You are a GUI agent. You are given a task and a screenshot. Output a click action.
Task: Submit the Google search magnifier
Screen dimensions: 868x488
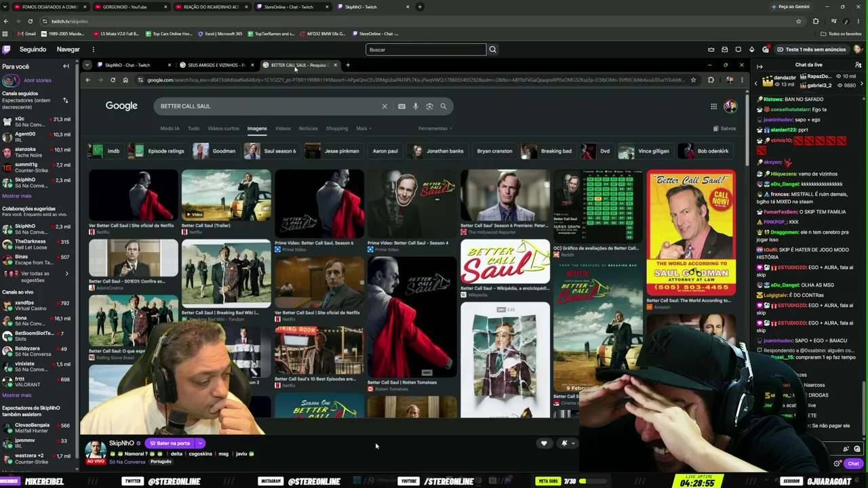click(443, 106)
